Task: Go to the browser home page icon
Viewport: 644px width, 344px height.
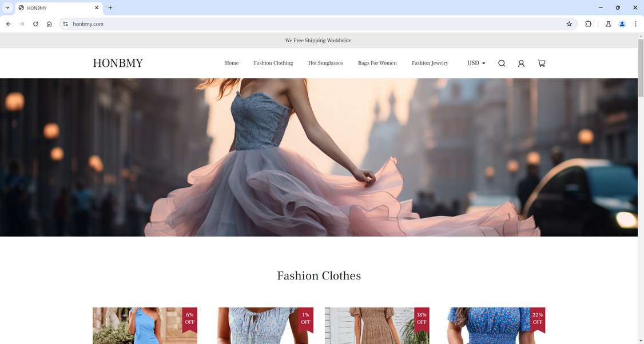Action: [x=49, y=24]
